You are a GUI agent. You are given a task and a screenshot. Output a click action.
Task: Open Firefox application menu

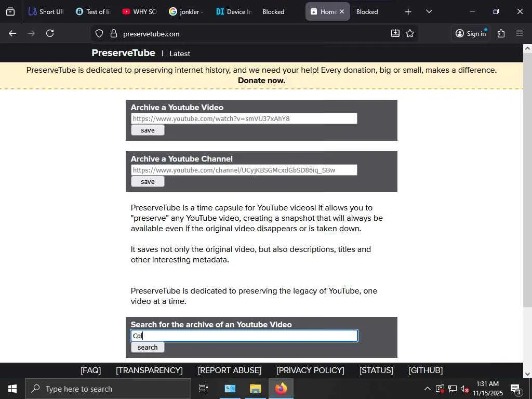point(520,33)
